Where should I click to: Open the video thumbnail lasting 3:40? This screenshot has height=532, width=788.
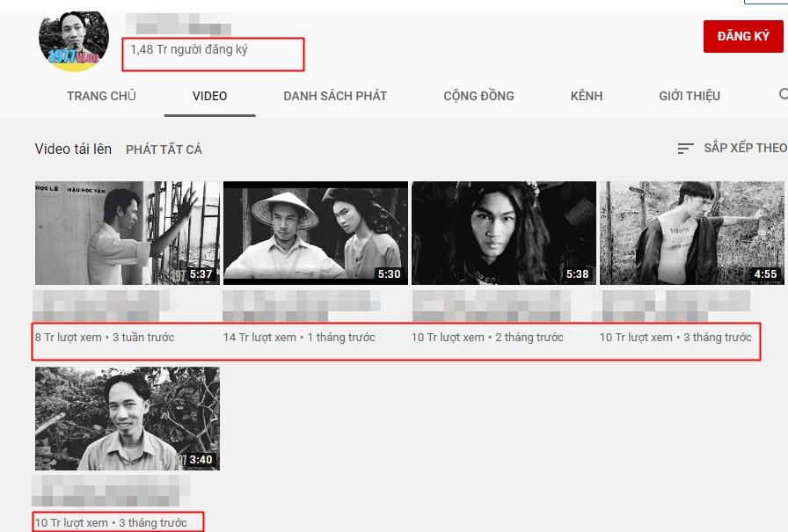tap(128, 419)
